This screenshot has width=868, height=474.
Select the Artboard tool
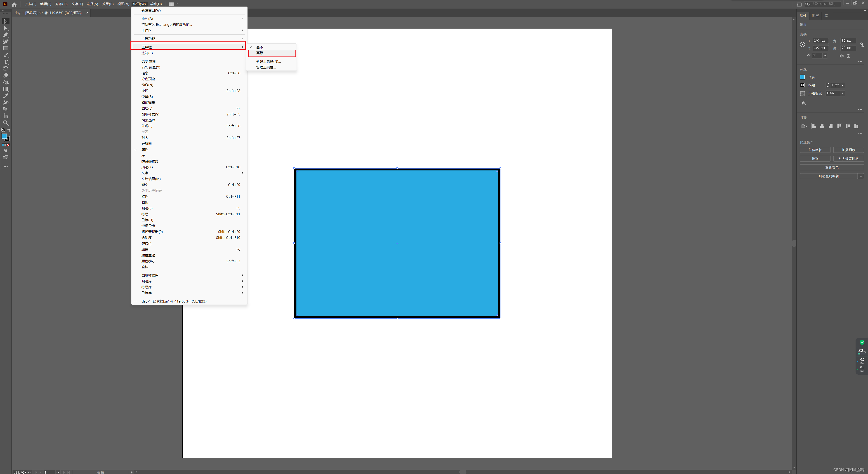[6, 116]
